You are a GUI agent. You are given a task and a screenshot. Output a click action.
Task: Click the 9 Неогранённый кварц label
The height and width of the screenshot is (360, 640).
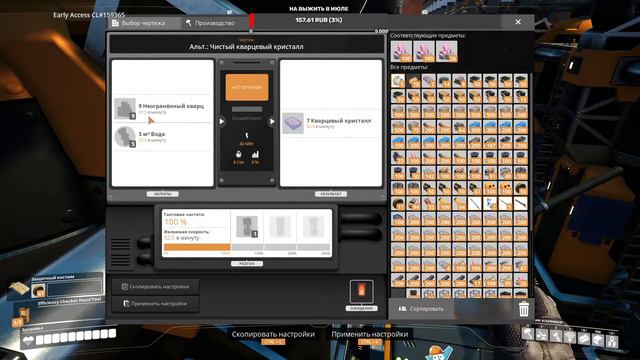pos(171,106)
